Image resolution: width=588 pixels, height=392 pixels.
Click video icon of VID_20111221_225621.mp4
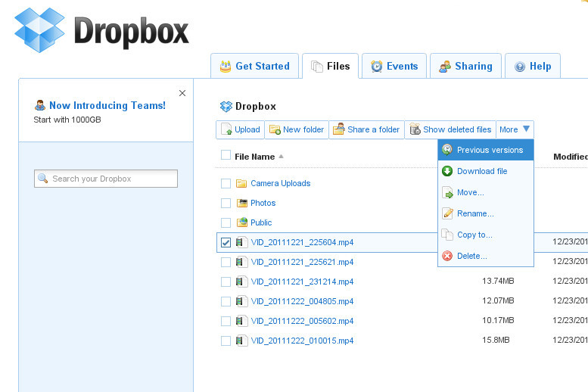tap(242, 262)
